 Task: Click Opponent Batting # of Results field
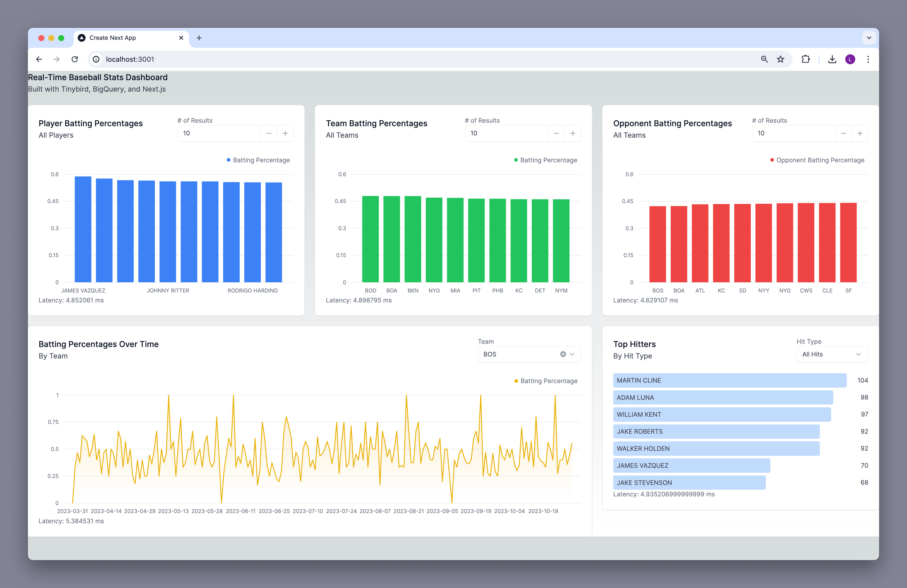[794, 133]
